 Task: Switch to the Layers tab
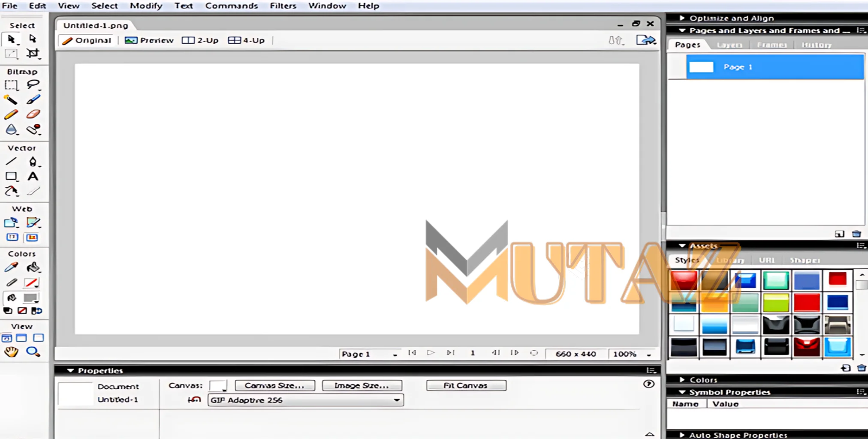(x=729, y=45)
